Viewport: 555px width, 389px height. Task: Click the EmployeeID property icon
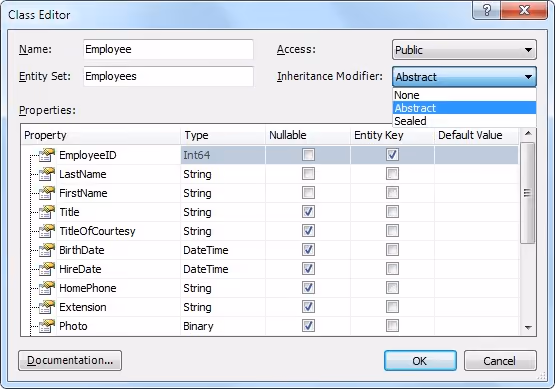pos(47,155)
